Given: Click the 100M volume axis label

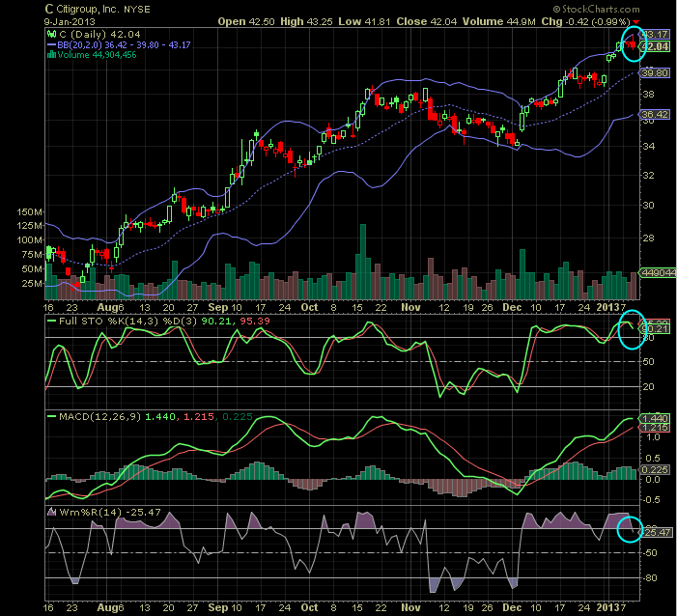Looking at the screenshot, I should point(29,240).
